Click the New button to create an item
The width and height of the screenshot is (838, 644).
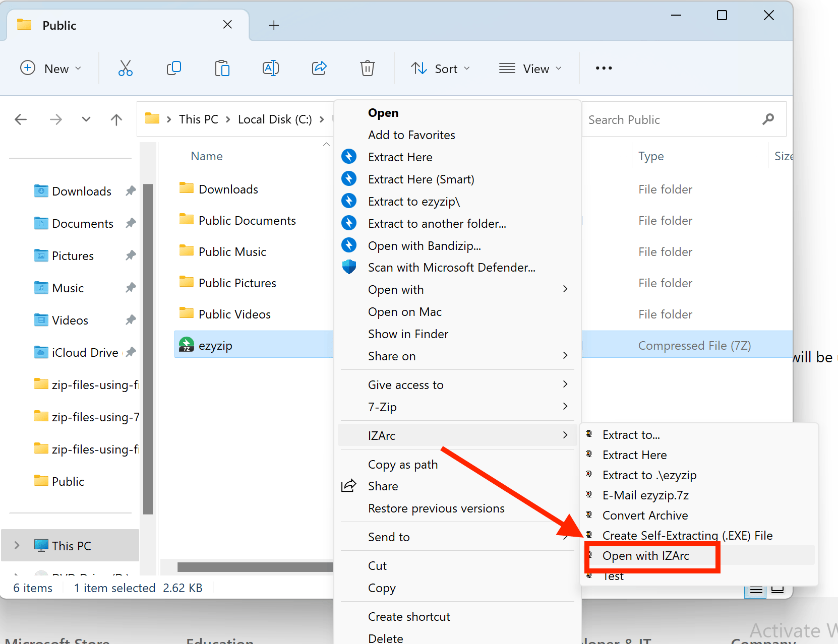coord(50,68)
